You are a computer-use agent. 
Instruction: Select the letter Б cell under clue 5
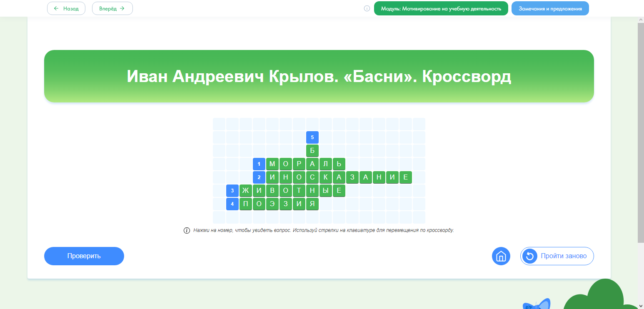[312, 151]
